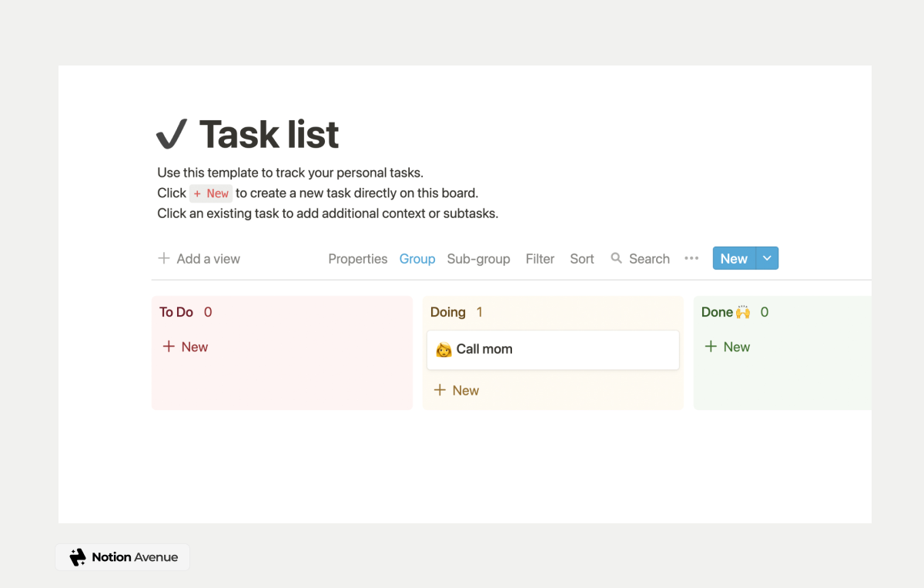Click the more options ellipsis icon
924x588 pixels.
pyautogui.click(x=691, y=259)
